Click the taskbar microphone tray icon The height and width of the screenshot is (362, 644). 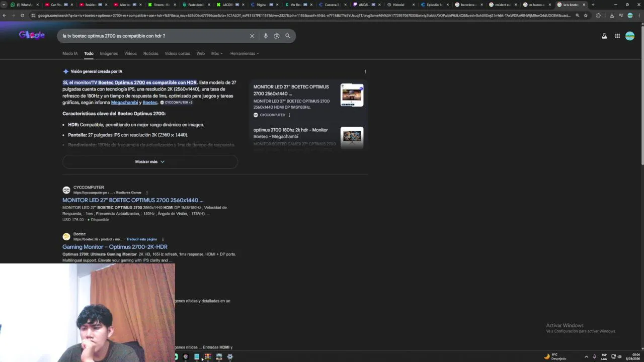[x=594, y=356]
